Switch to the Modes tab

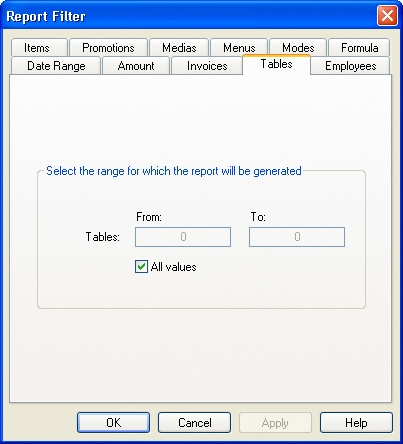coord(298,48)
